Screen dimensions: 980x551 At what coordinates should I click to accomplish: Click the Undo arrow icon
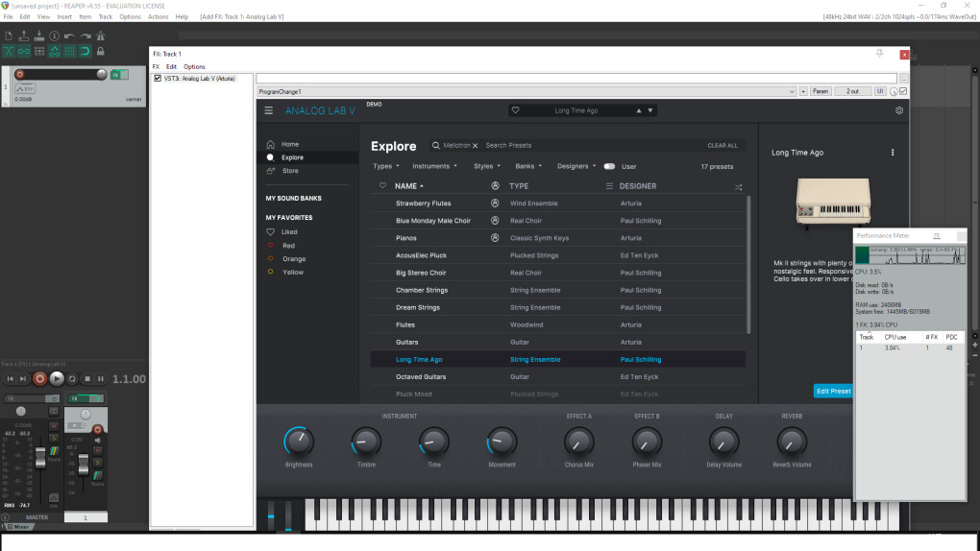[69, 36]
